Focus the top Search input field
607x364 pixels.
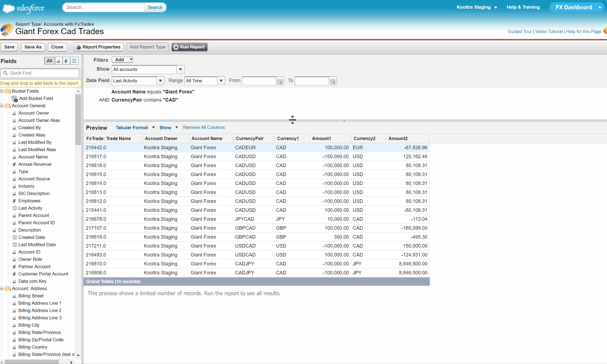pos(103,7)
